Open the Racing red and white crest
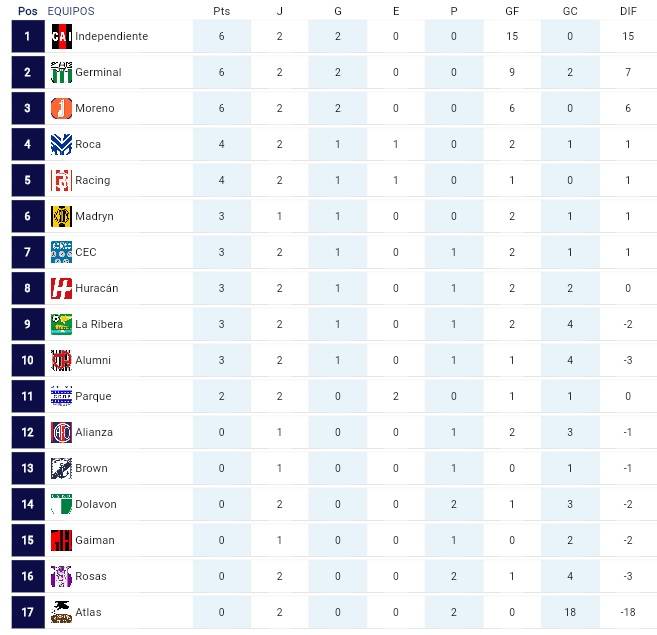 coord(61,181)
